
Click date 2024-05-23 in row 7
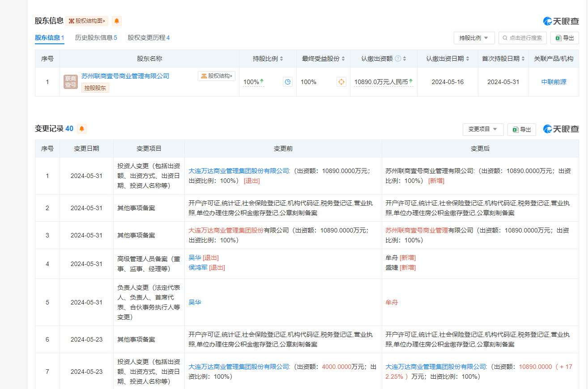coord(86,372)
